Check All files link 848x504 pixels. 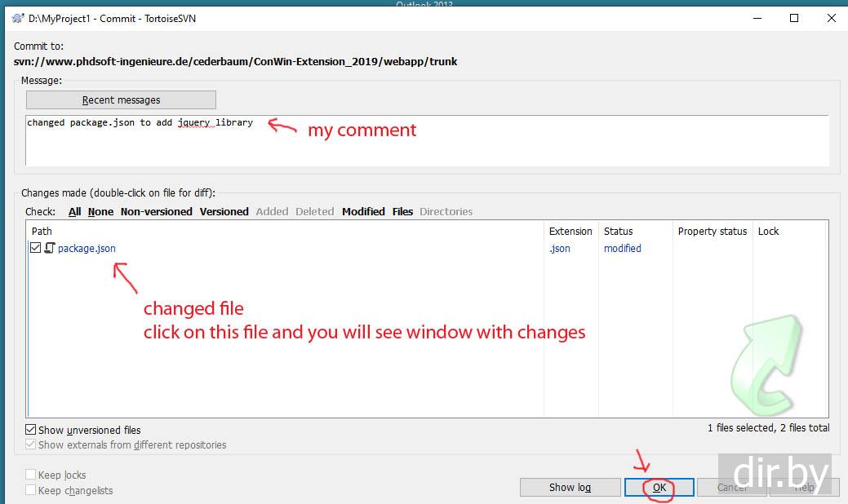point(74,212)
